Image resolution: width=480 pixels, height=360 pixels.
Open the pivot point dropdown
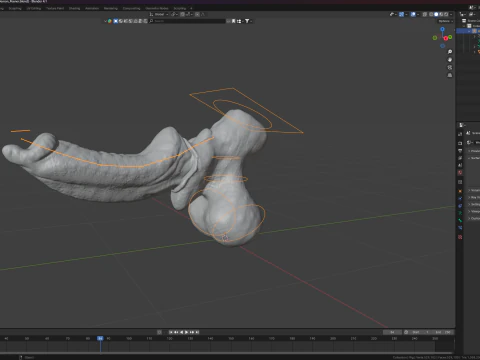[174, 14]
